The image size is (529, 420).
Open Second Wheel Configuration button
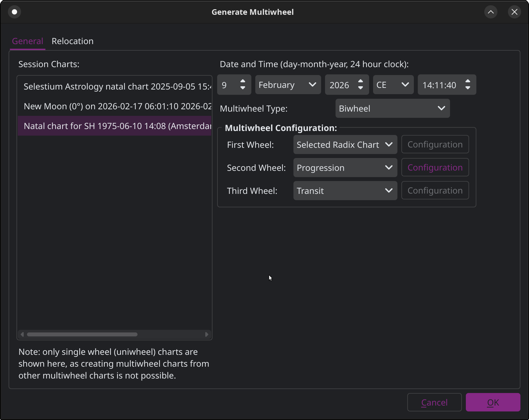[x=435, y=168]
